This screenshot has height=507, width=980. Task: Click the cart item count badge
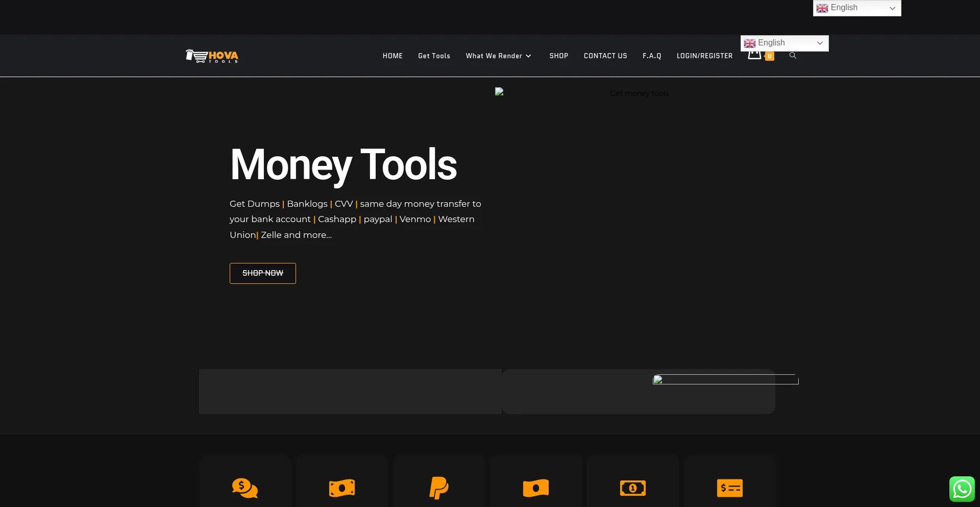click(x=770, y=57)
